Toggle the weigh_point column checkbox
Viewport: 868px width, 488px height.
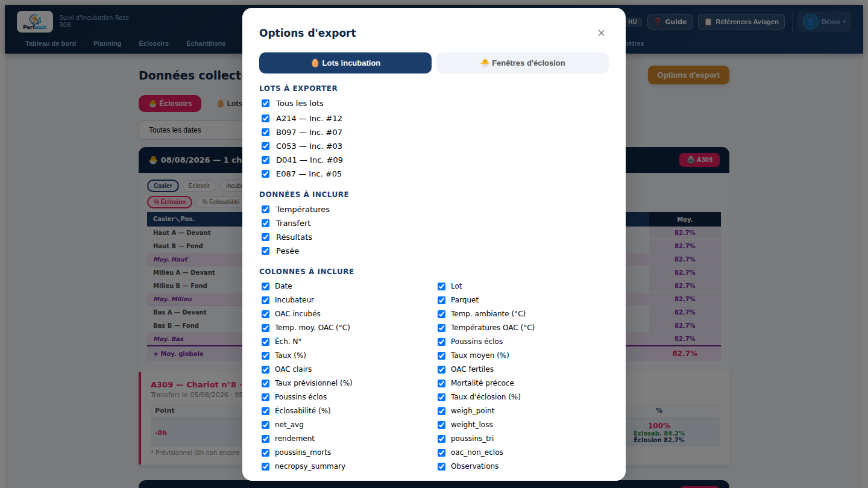[441, 411]
